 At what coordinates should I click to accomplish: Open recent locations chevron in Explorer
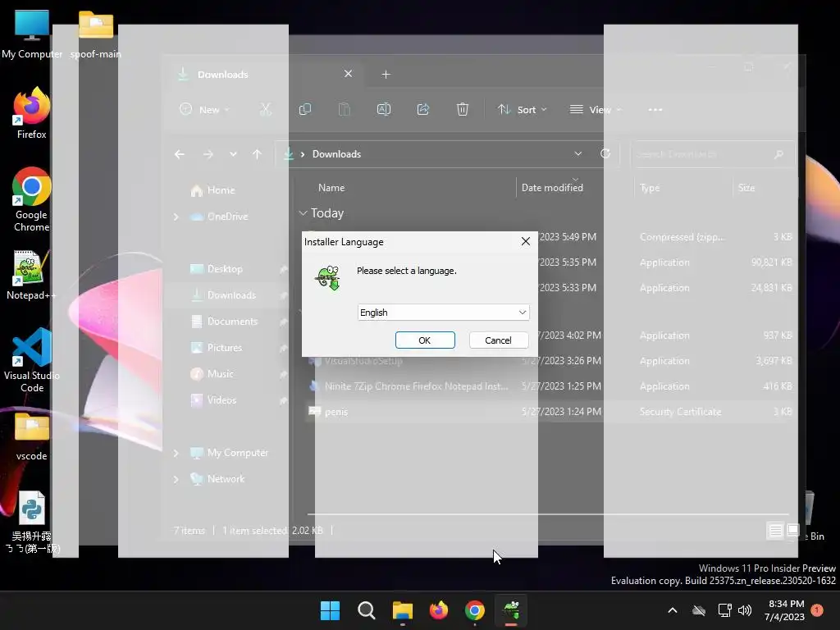pos(233,154)
